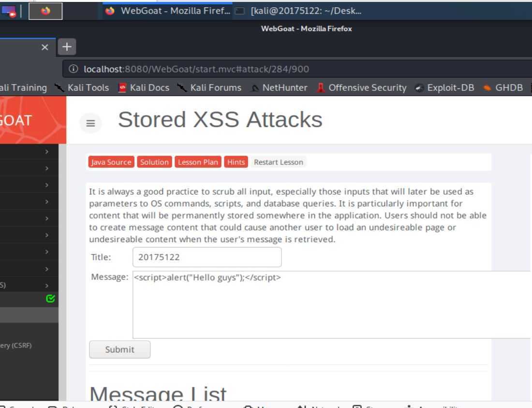Click Restart Lesson
This screenshot has height=408, width=532.
[x=279, y=162]
